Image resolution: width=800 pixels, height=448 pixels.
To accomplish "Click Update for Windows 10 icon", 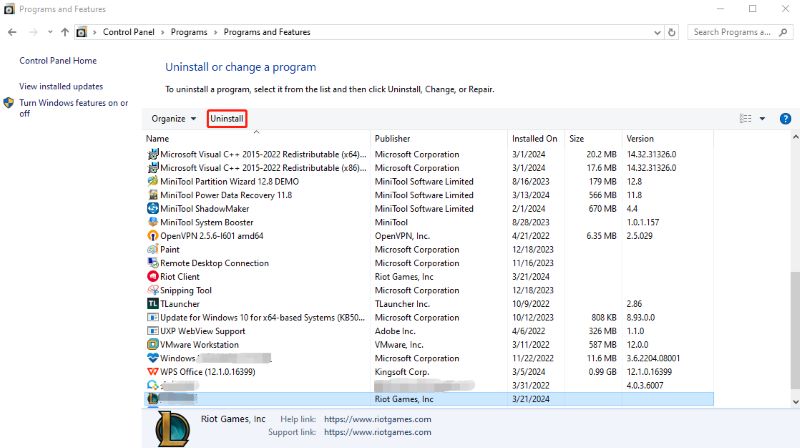I will [x=153, y=317].
